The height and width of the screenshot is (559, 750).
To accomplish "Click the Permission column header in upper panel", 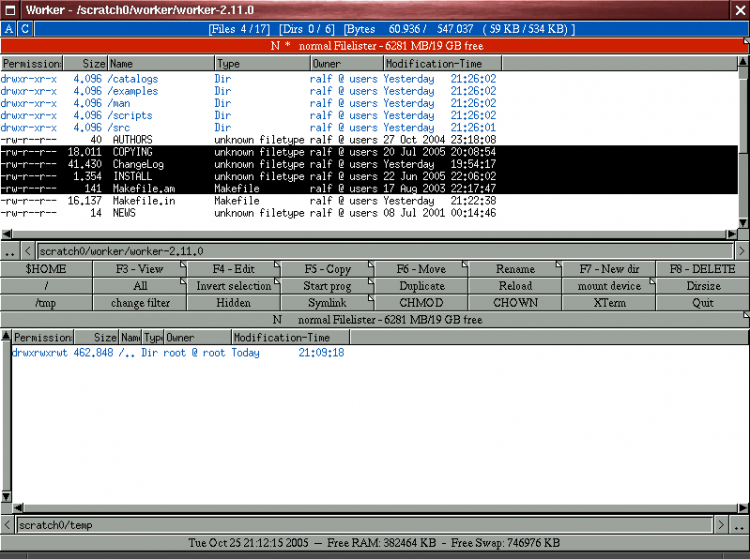I will [32, 64].
